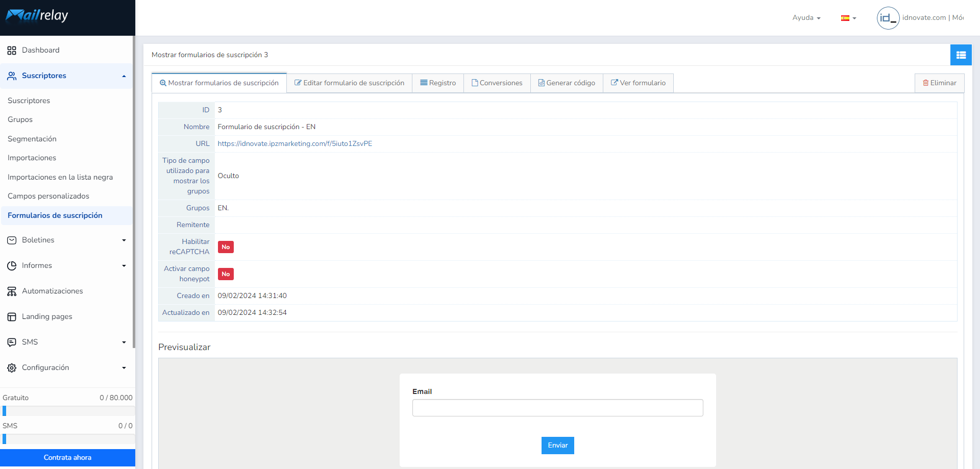980x469 pixels.
Task: Open the form URL link
Action: 295,144
